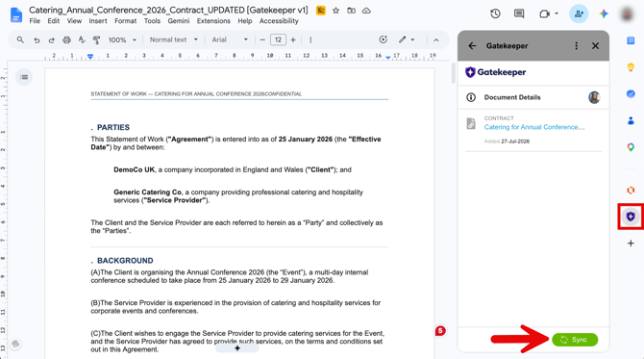Open the View menu
The width and height of the screenshot is (644, 359).
[74, 21]
